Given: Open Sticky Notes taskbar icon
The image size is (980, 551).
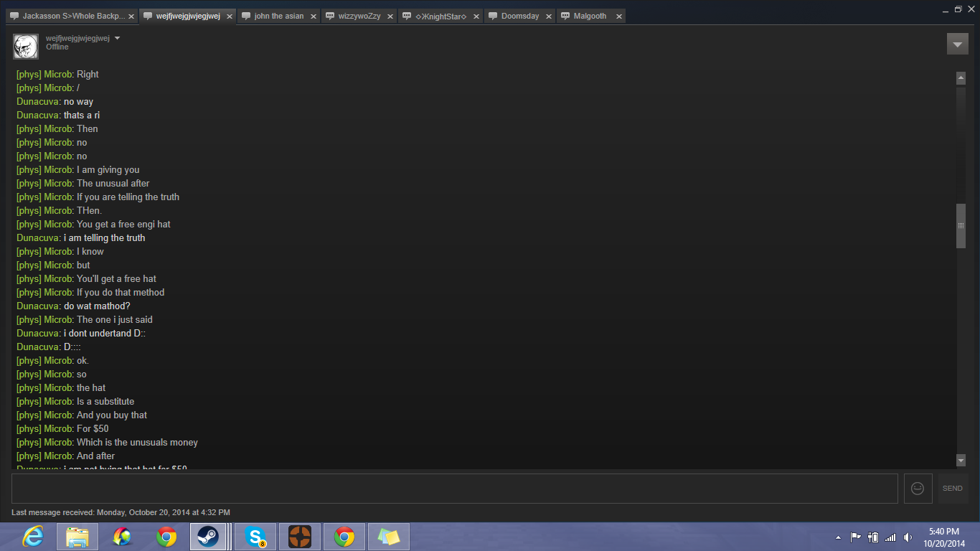Looking at the screenshot, I should (x=388, y=537).
